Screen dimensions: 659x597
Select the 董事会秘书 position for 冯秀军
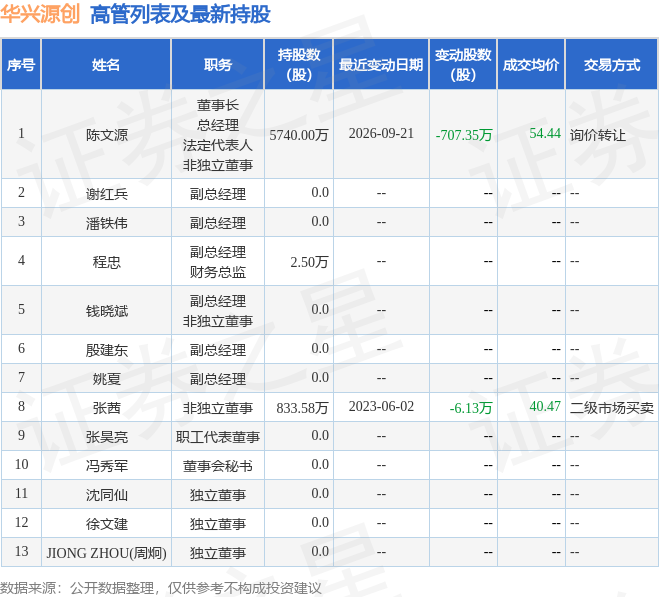point(218,465)
